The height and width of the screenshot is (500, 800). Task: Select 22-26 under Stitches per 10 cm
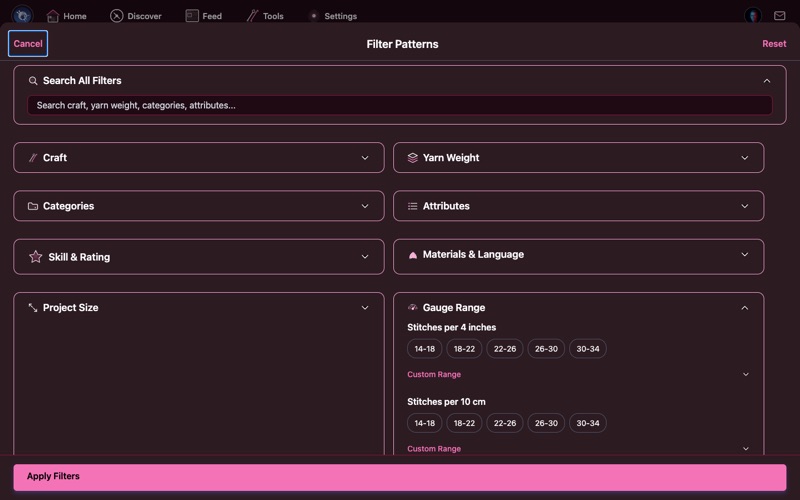pos(505,423)
